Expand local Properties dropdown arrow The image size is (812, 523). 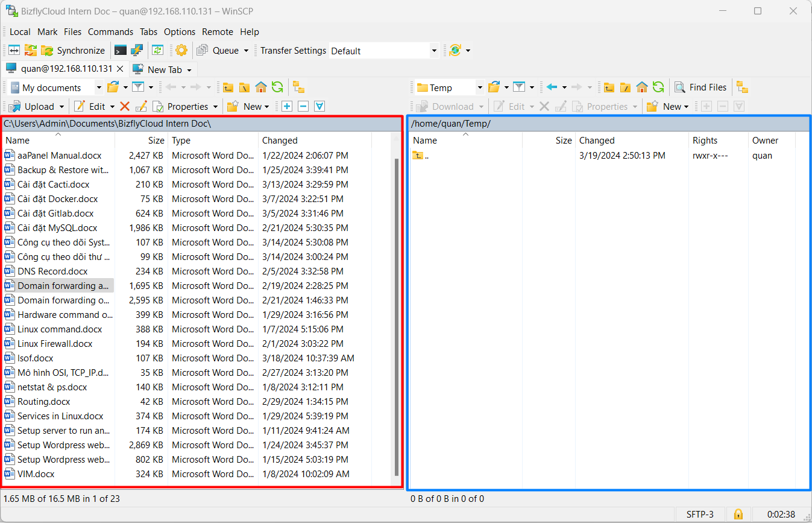(215, 107)
